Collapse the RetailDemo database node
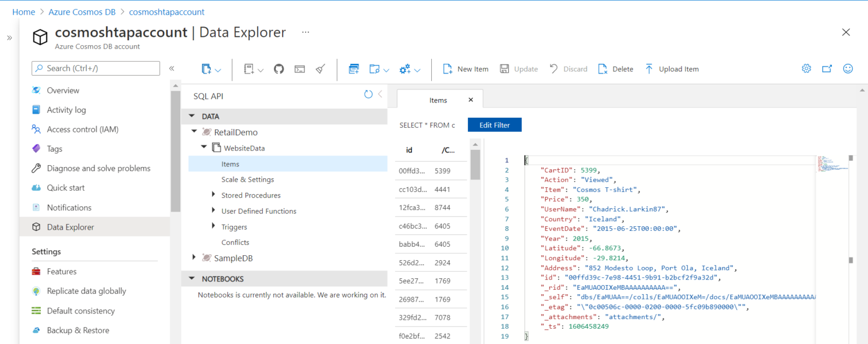 point(193,132)
